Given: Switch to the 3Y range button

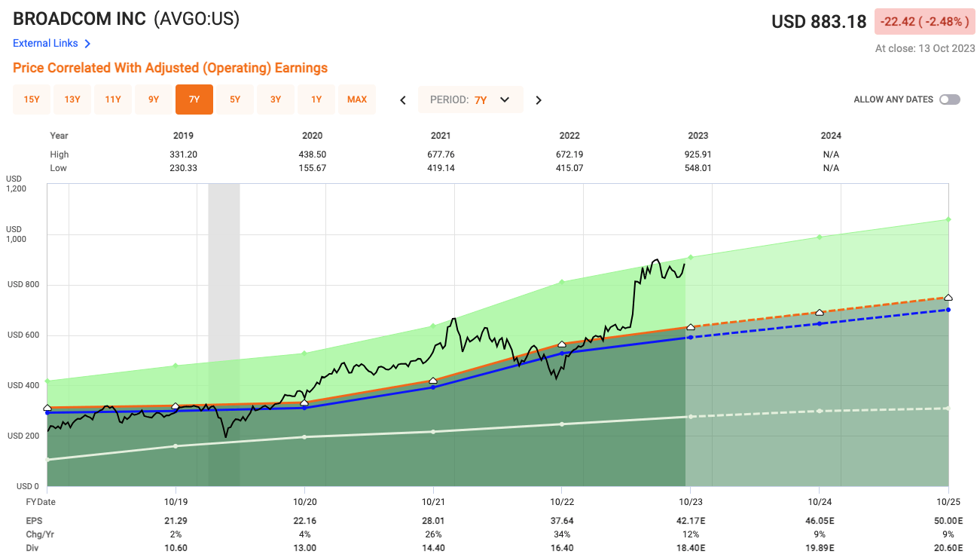Looking at the screenshot, I should tap(276, 99).
